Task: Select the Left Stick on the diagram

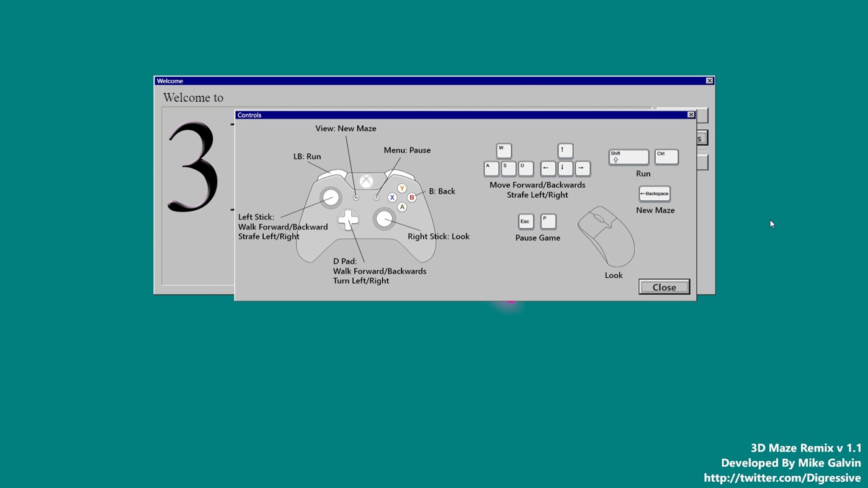Action: 329,197
